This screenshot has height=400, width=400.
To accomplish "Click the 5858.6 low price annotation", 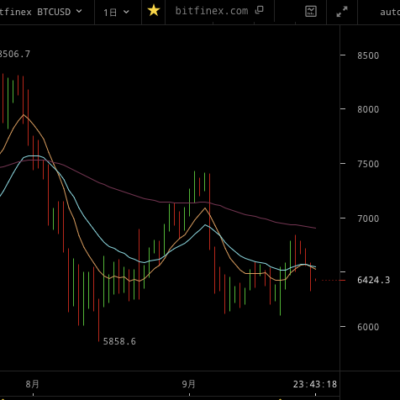I will 119,342.
